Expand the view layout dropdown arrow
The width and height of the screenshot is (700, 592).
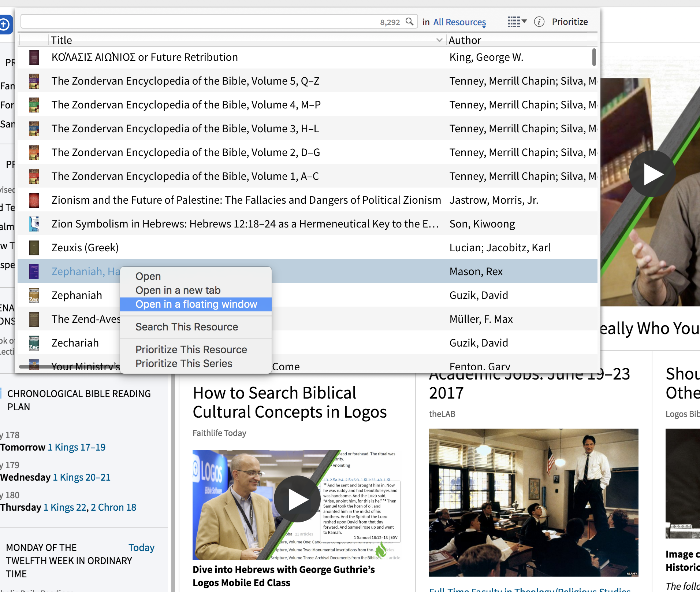click(524, 21)
